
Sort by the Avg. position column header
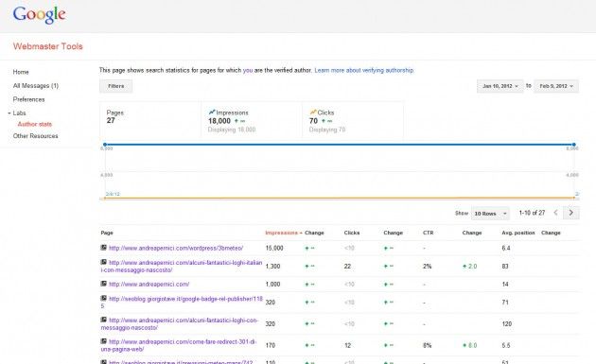(x=518, y=233)
